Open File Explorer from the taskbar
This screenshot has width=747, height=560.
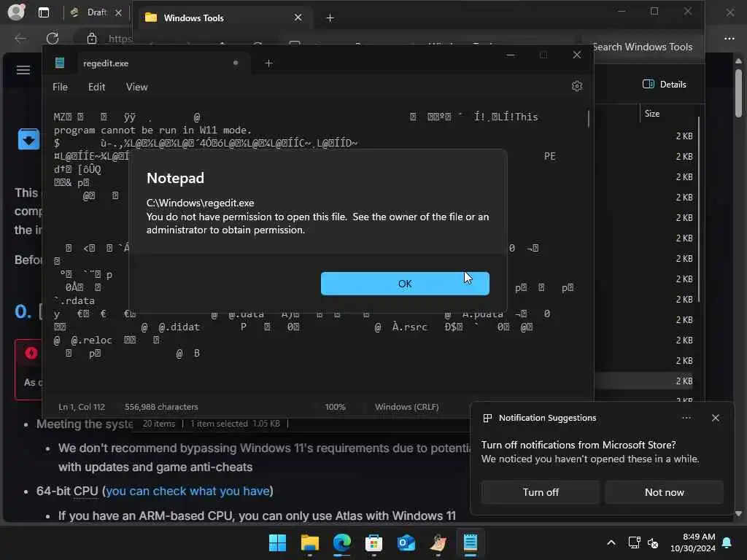pyautogui.click(x=309, y=542)
